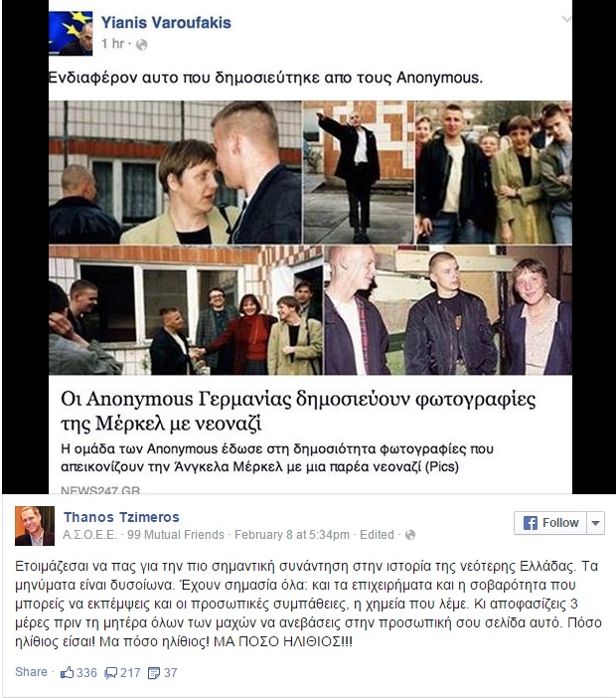
Task: Open the February 8 at 5:34pm timestamp
Action: [292, 535]
